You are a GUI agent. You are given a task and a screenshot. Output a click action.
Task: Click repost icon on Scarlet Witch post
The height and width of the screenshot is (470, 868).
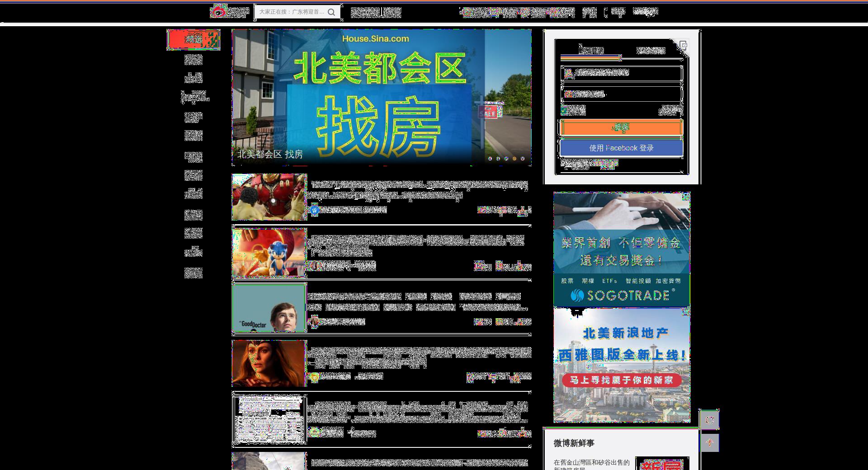click(470, 376)
